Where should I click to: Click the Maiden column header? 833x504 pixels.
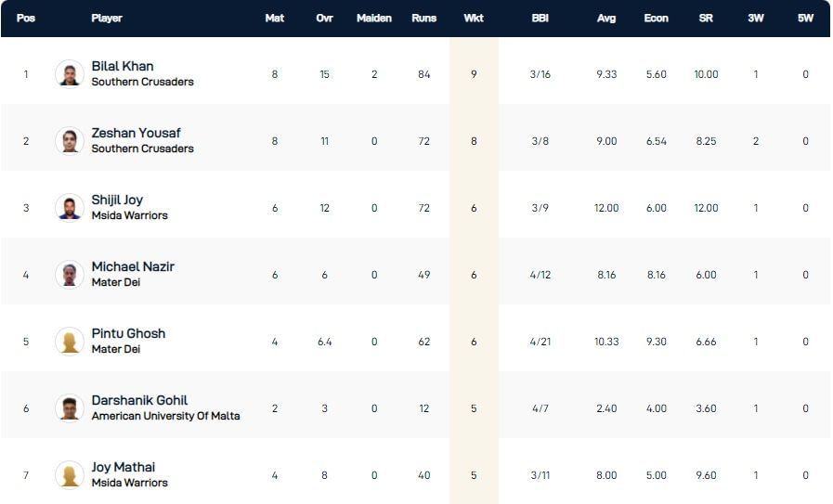(x=374, y=19)
